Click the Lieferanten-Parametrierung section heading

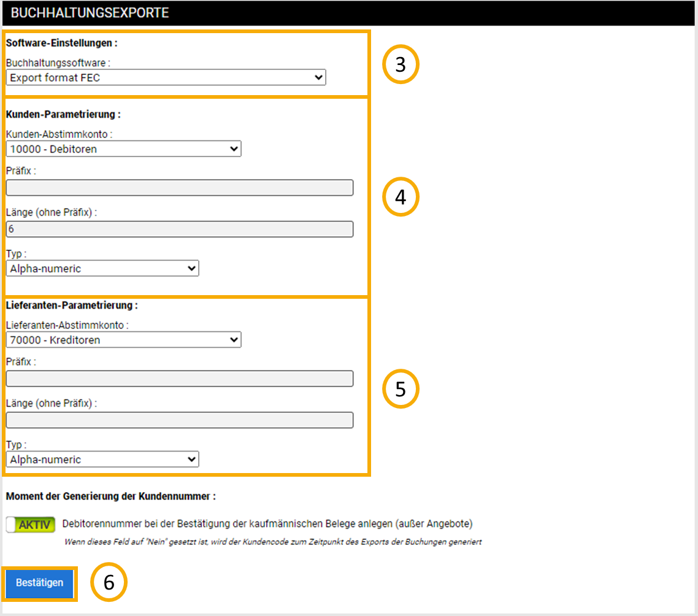coord(72,305)
